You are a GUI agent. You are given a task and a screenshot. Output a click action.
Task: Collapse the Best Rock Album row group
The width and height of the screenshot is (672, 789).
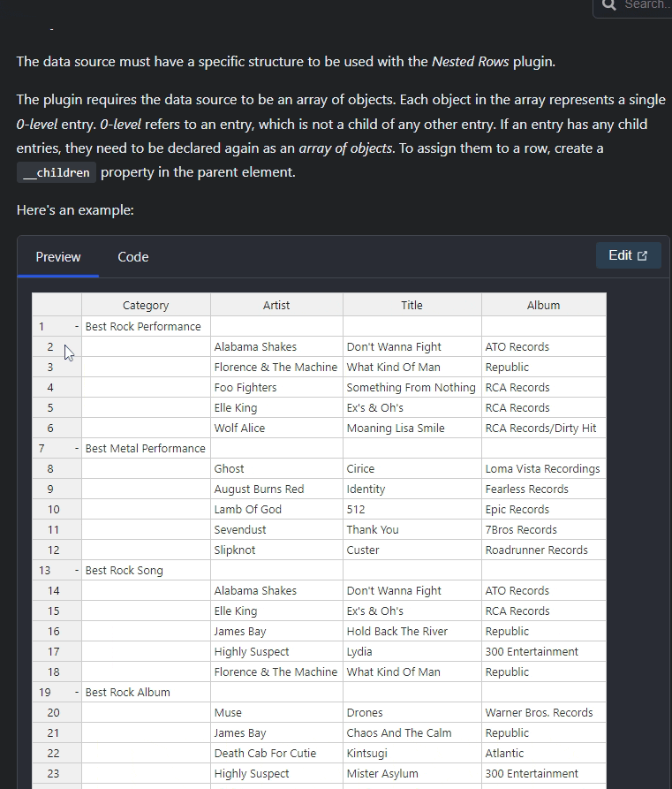(77, 693)
